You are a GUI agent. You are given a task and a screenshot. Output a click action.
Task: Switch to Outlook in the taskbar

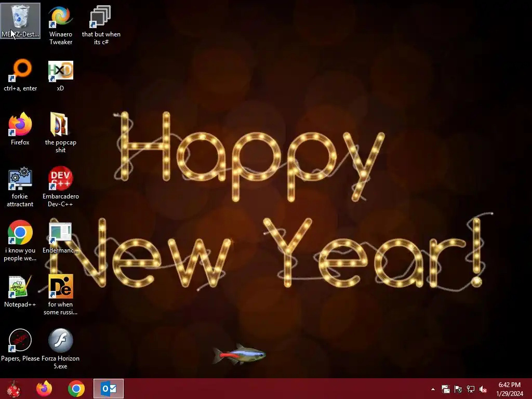click(x=109, y=389)
